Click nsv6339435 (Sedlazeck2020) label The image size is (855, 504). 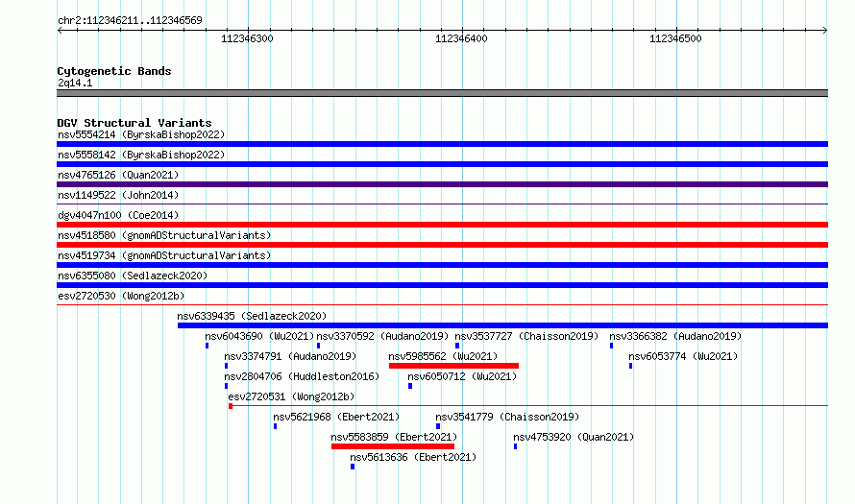(x=252, y=316)
